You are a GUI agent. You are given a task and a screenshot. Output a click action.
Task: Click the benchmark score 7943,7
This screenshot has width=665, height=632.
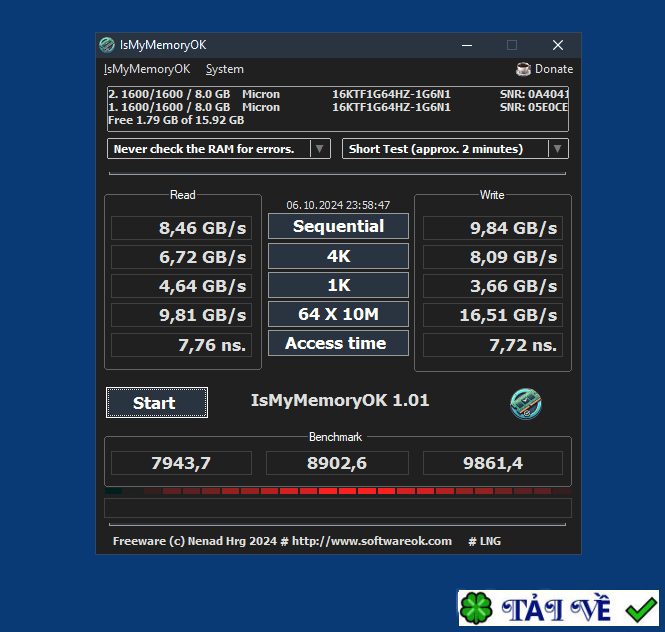(x=182, y=463)
